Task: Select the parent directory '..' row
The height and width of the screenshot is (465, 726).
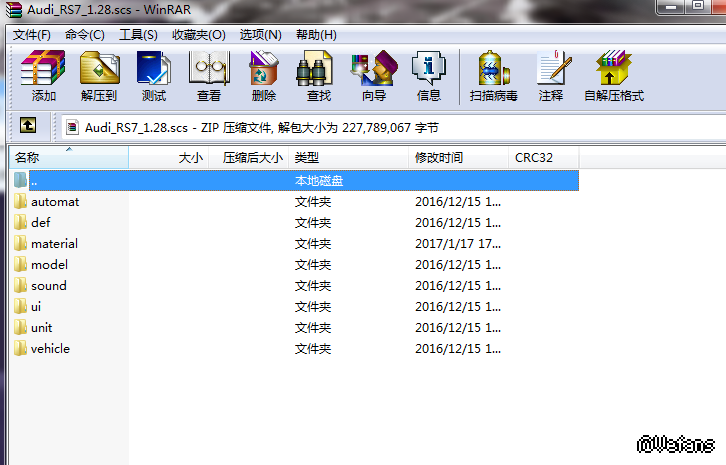Action: 304,180
